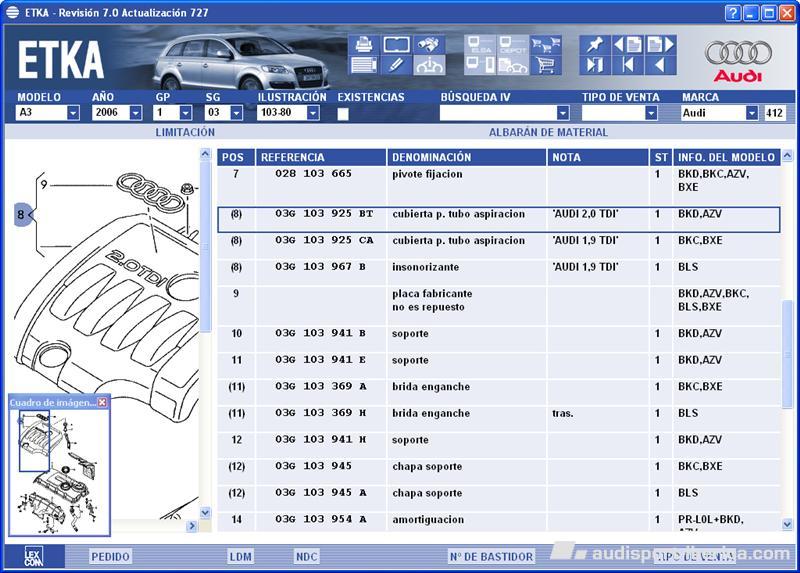Click the binoculars search icon
This screenshot has height=573, width=800.
[x=429, y=45]
